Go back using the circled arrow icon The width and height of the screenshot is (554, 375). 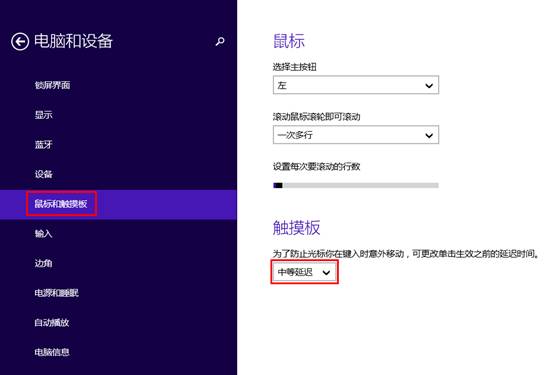[20, 42]
